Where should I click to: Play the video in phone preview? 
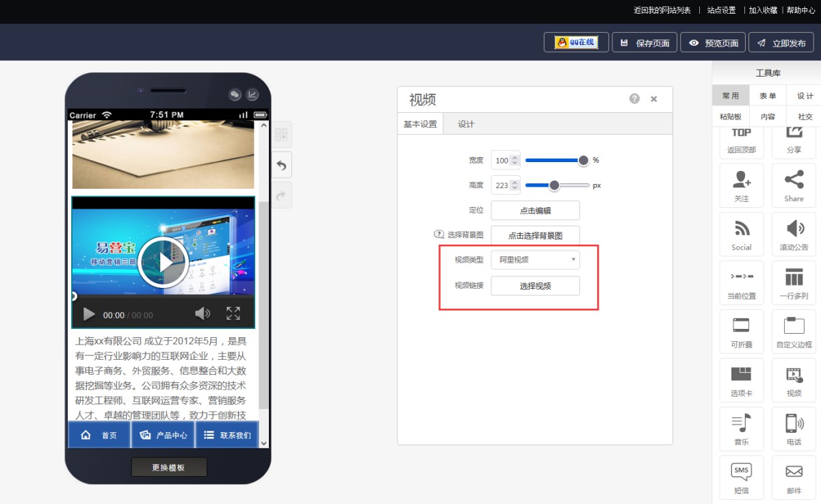coord(163,262)
